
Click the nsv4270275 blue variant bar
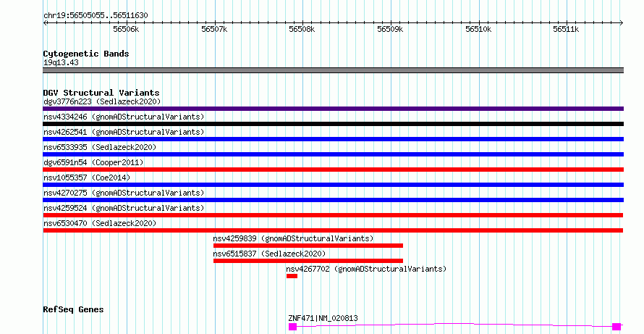[333, 200]
